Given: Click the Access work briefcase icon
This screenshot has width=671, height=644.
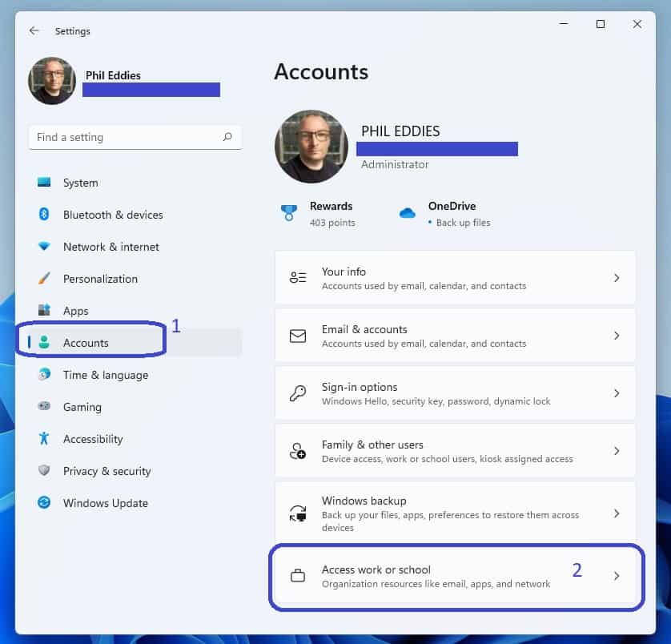Looking at the screenshot, I should [298, 575].
